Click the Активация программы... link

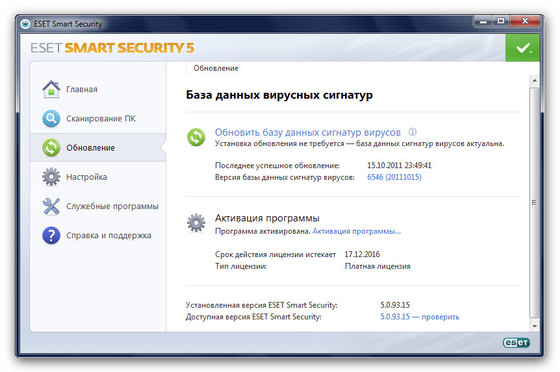pyautogui.click(x=357, y=231)
